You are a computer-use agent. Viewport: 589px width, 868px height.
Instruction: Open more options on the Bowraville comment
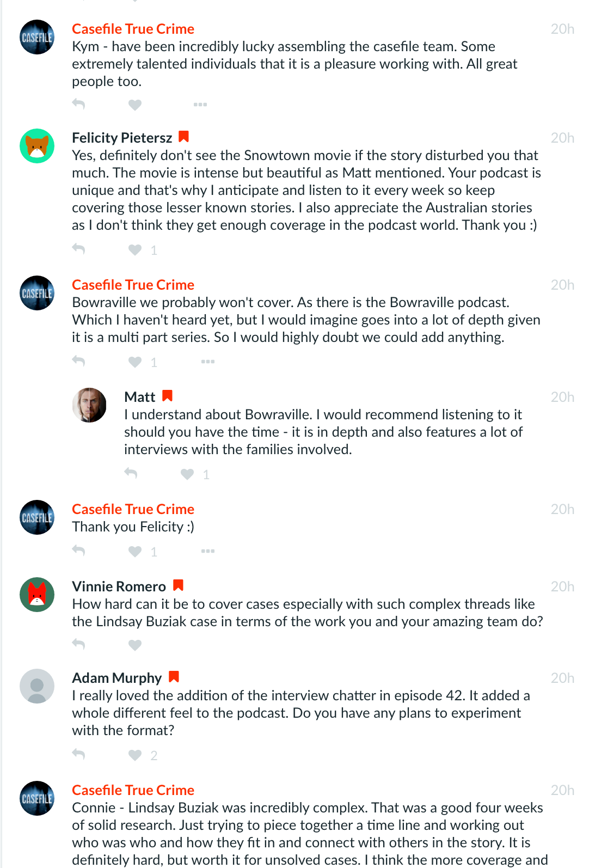pyautogui.click(x=208, y=362)
